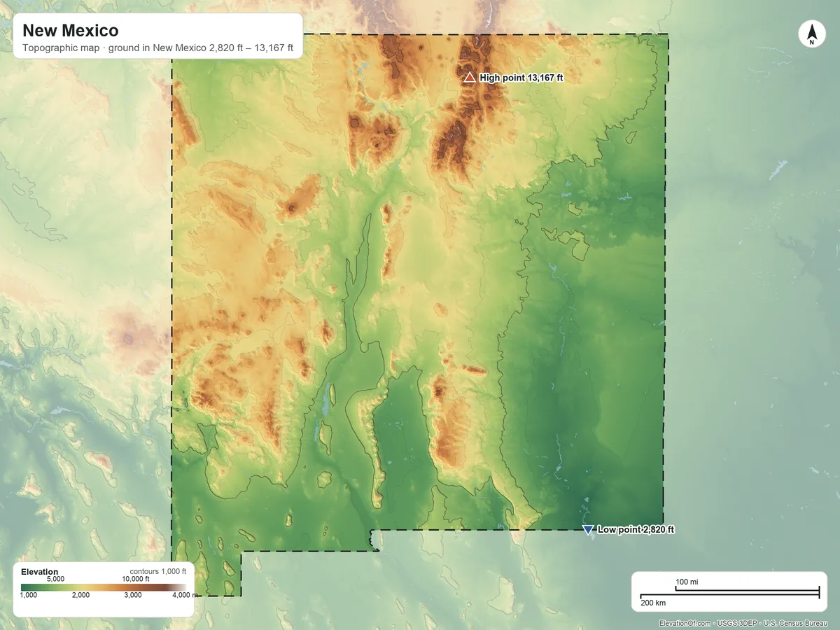Click the 'High point 13,167 ft' label
840x630 pixels.
(x=521, y=78)
